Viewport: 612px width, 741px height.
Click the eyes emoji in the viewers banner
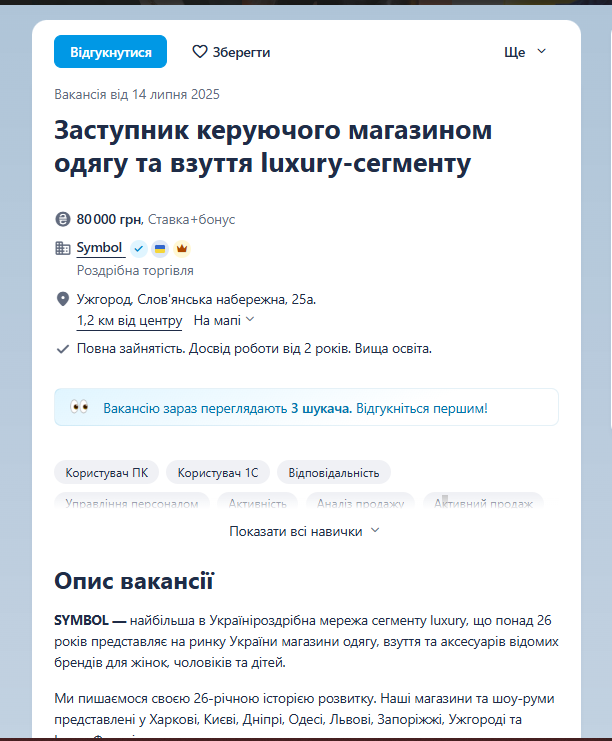(79, 407)
